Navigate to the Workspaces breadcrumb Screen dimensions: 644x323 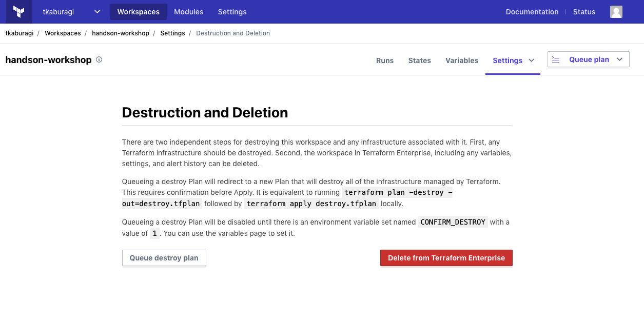click(63, 33)
